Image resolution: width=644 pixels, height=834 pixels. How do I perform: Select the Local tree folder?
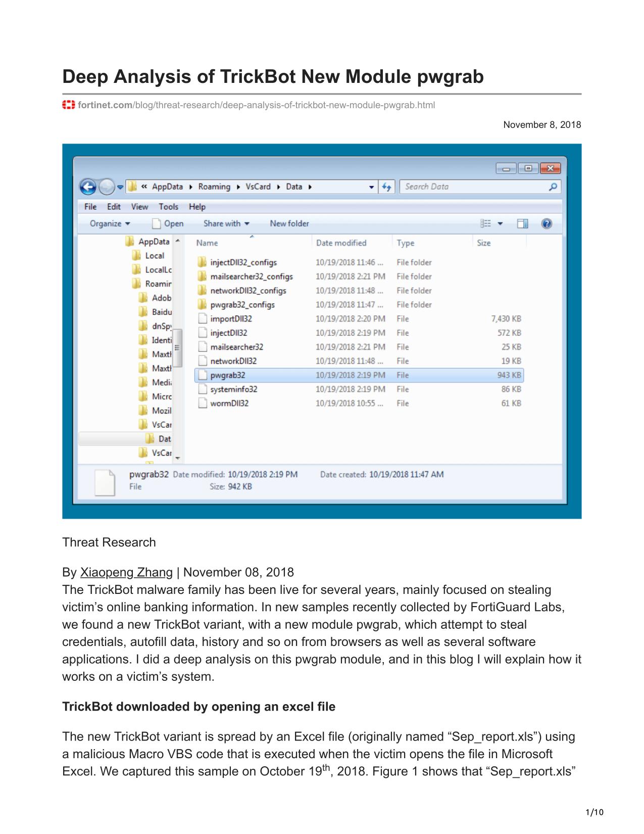coord(148,256)
